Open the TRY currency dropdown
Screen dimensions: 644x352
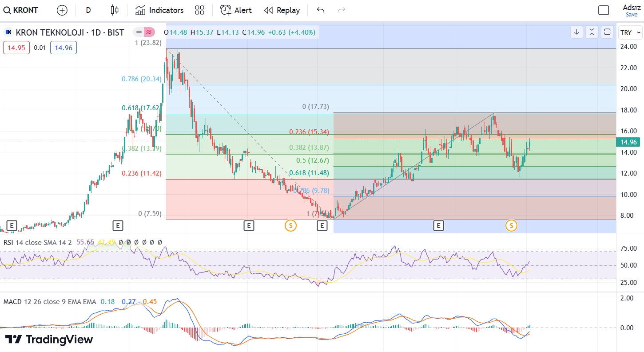pyautogui.click(x=631, y=32)
